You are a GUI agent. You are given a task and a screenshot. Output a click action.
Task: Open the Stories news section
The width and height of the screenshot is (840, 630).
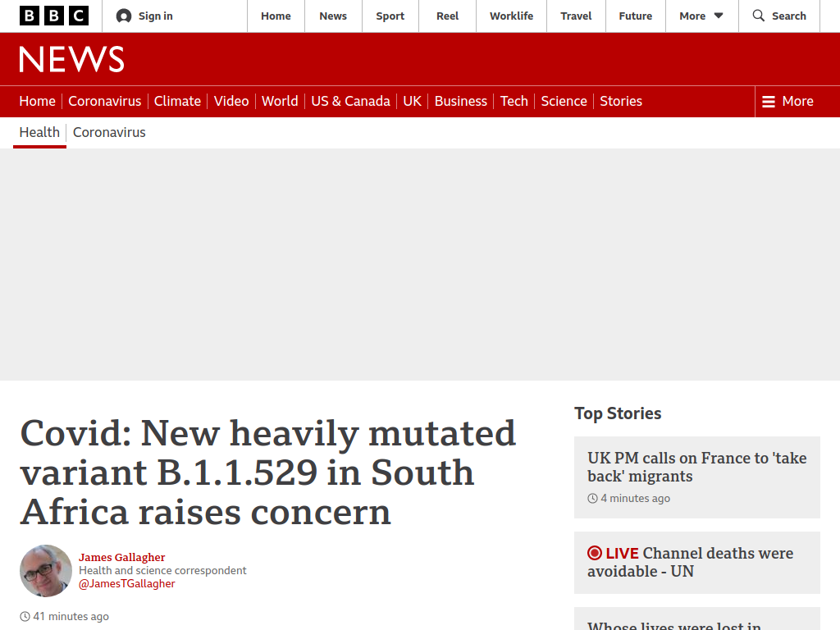[621, 101]
